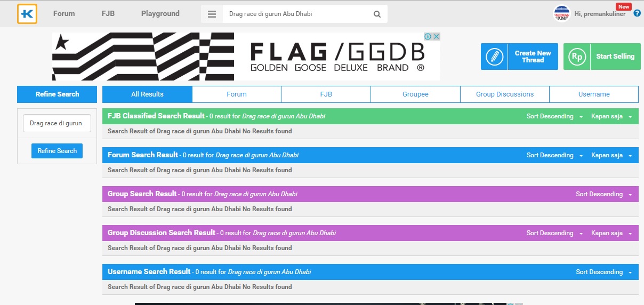This screenshot has height=305, width=644.
Task: Click the Group Search Result heading
Action: click(142, 194)
